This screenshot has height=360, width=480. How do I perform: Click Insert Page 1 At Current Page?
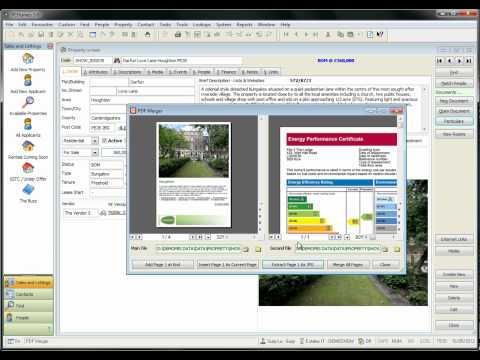coord(227,265)
